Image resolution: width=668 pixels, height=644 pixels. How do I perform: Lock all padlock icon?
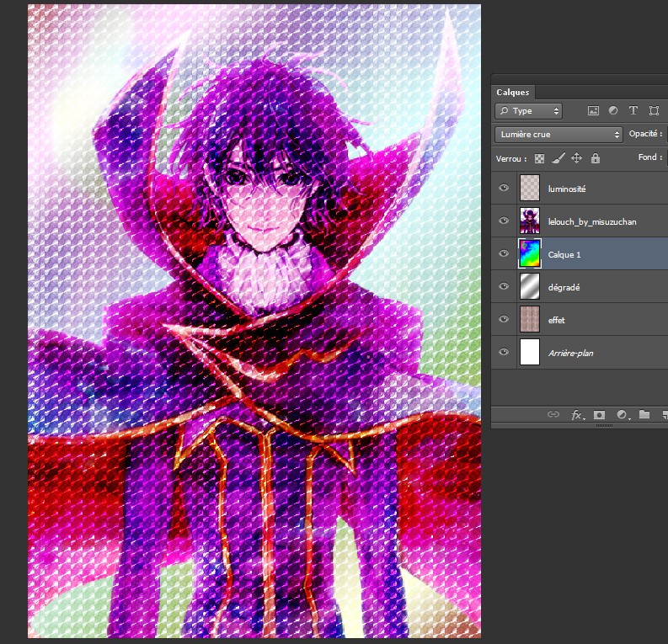[596, 158]
